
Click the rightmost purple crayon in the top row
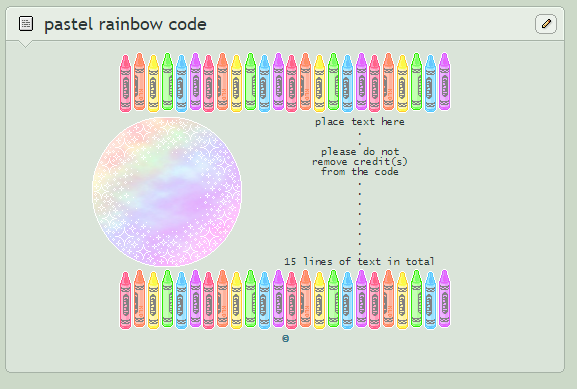point(445,82)
